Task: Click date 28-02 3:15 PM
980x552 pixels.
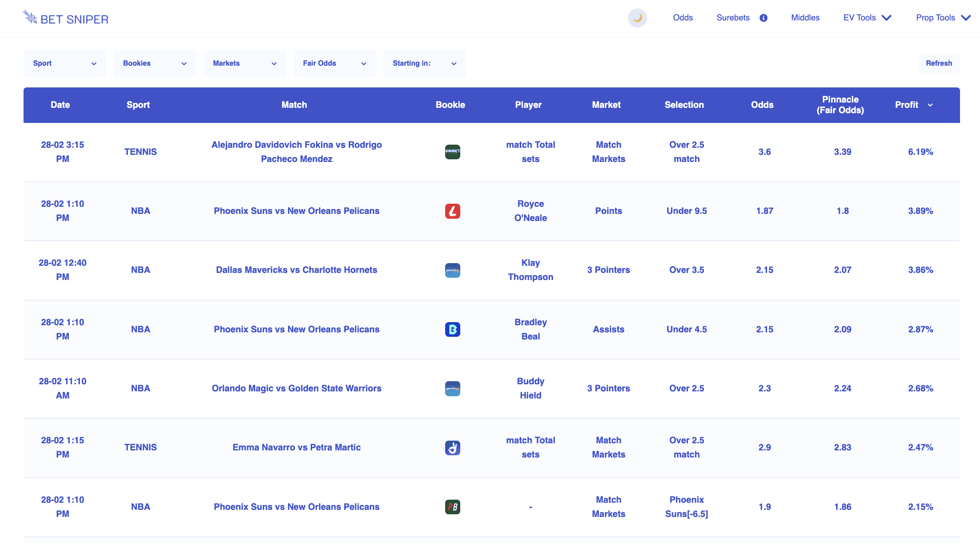Action: [63, 152]
